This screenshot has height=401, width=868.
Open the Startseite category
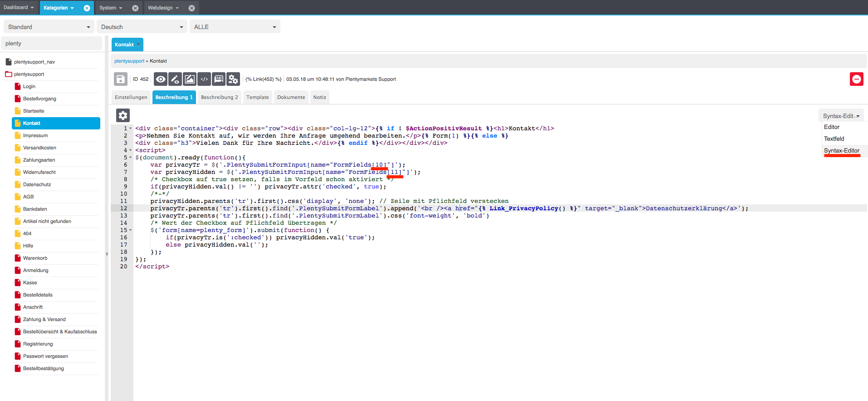coord(34,111)
